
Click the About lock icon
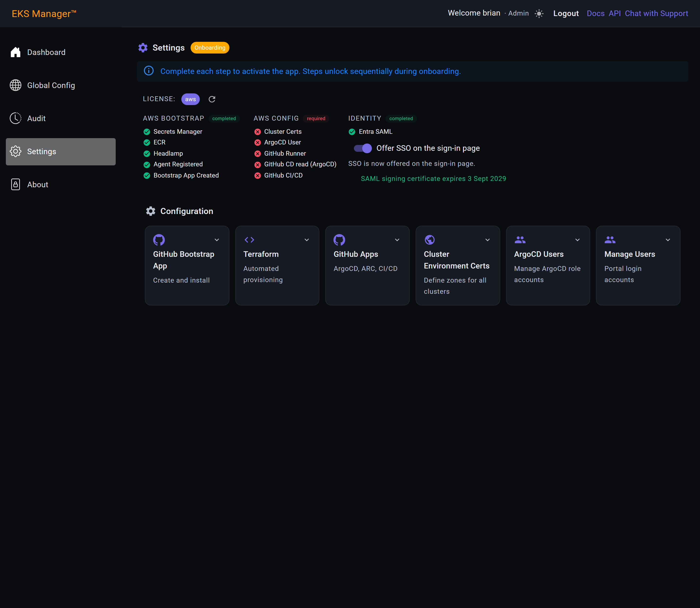pos(16,185)
